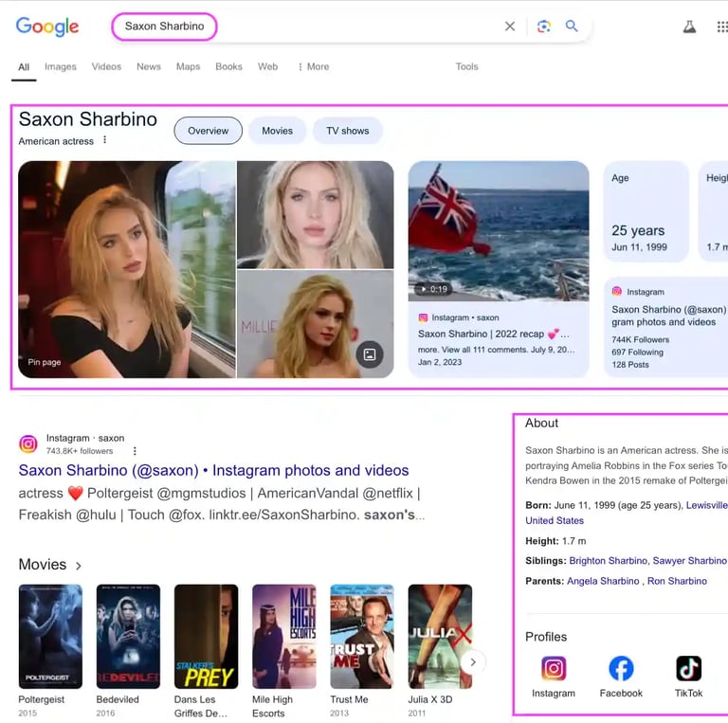Expand the Movies section chevron
The width and height of the screenshot is (728, 723).
79,565
